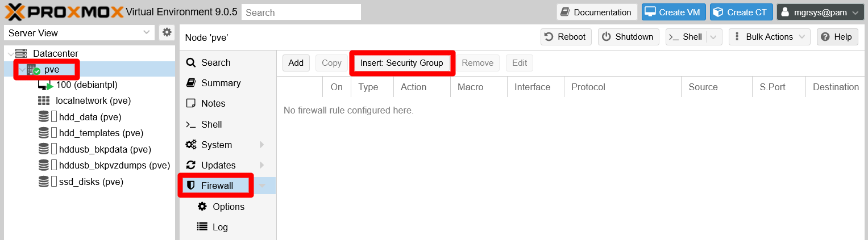This screenshot has height=240, width=868.
Task: Expand the System submenu arrow
Action: tap(262, 145)
